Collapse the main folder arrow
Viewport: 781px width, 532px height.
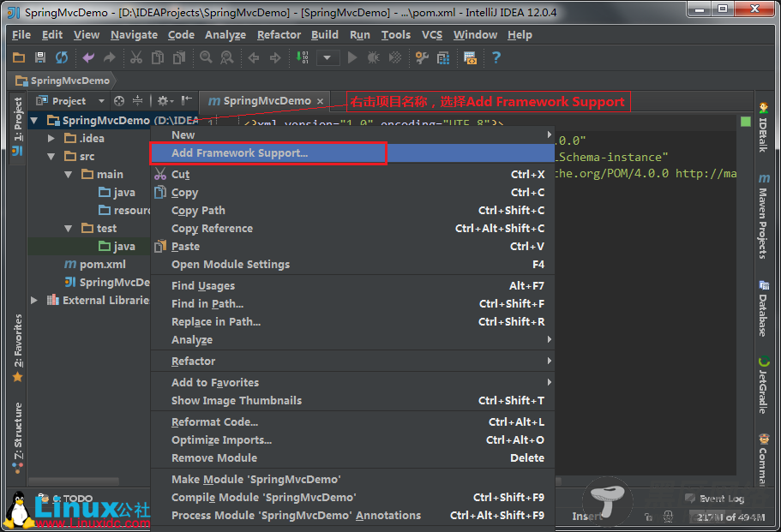69,174
